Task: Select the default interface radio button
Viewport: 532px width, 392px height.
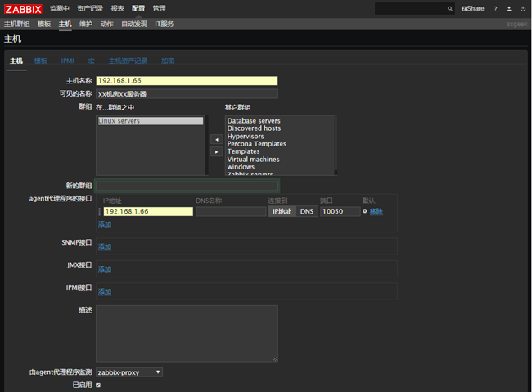Action: pyautogui.click(x=365, y=211)
